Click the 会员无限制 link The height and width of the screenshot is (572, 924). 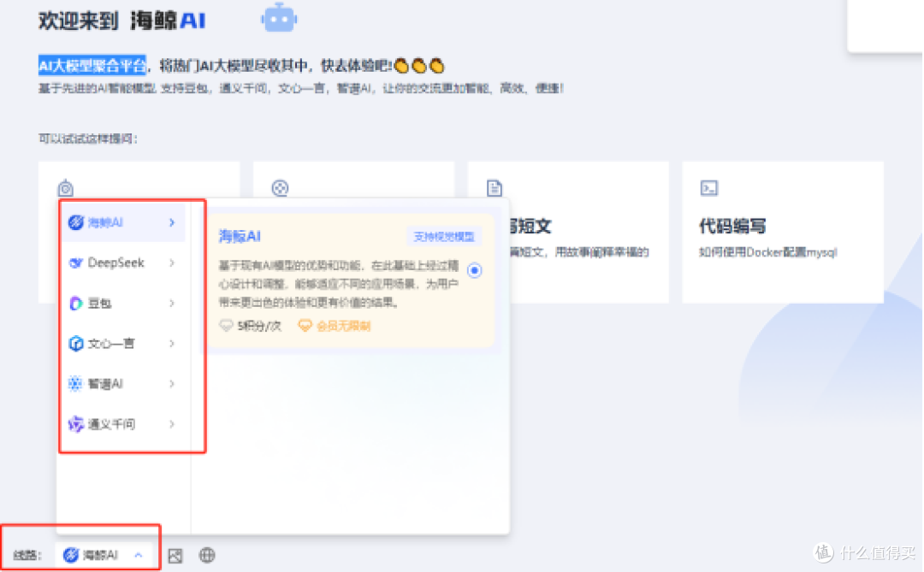pos(344,326)
